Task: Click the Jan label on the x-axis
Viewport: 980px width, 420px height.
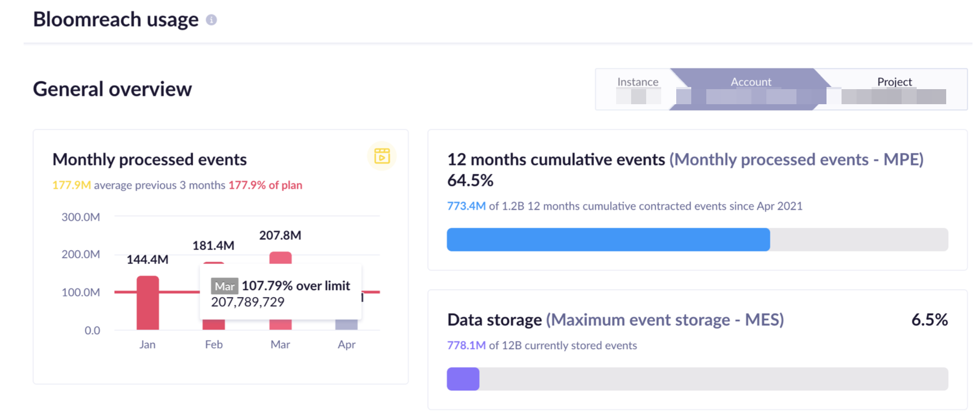Action: pos(147,345)
